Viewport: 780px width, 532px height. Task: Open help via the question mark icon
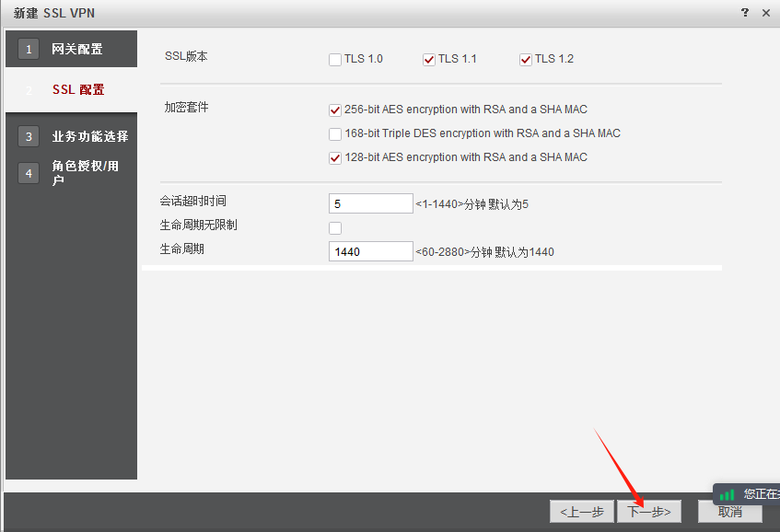(x=744, y=13)
